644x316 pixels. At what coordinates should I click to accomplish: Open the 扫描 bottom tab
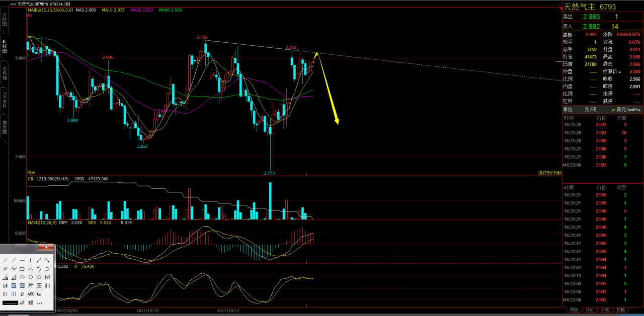click(620, 310)
